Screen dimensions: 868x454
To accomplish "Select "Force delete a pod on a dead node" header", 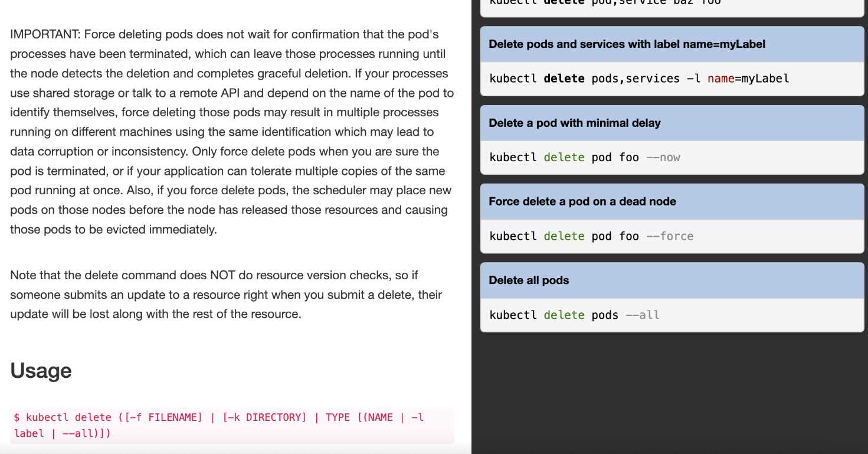I will pyautogui.click(x=582, y=201).
